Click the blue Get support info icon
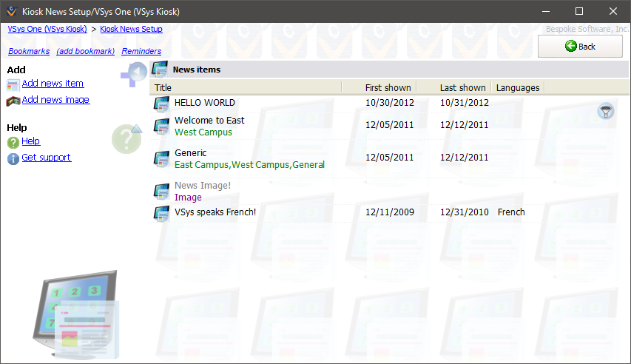This screenshot has width=631, height=364. coord(13,158)
